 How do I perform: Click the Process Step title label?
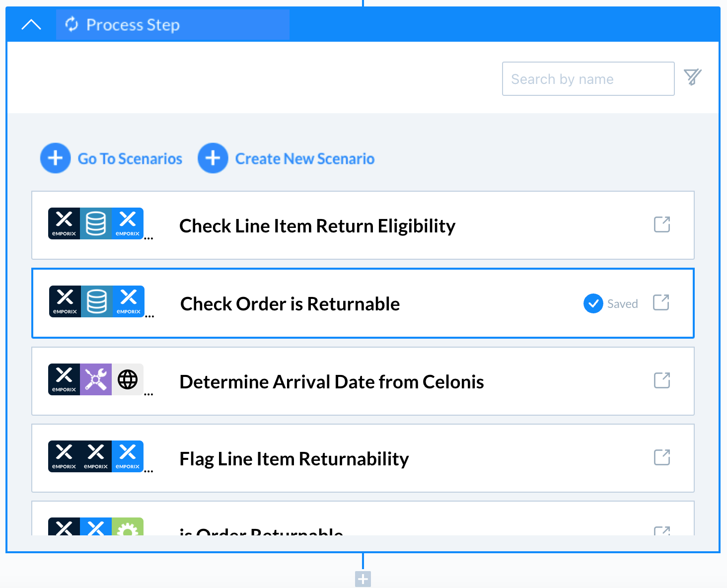[x=133, y=25]
